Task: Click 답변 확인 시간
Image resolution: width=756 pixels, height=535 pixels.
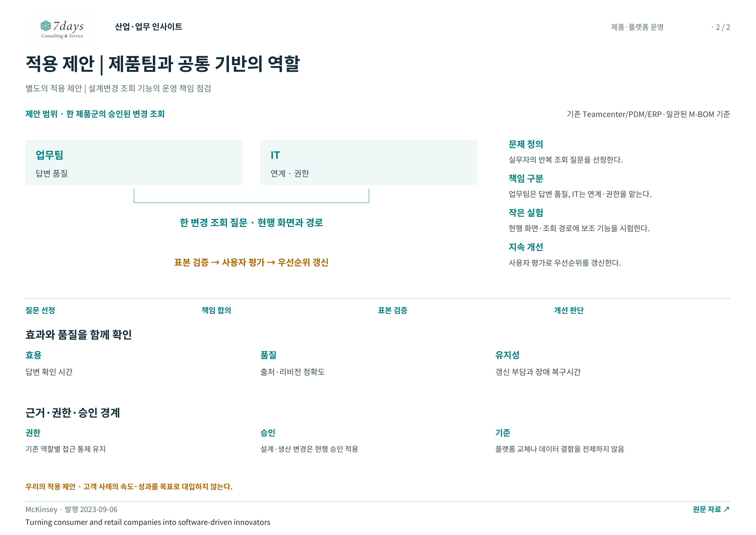Action: (x=49, y=372)
